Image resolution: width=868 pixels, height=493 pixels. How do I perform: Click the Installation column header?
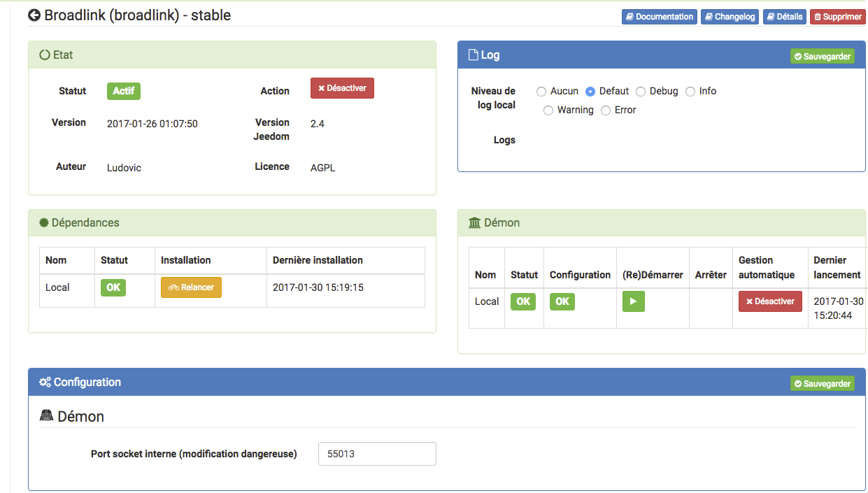point(186,260)
